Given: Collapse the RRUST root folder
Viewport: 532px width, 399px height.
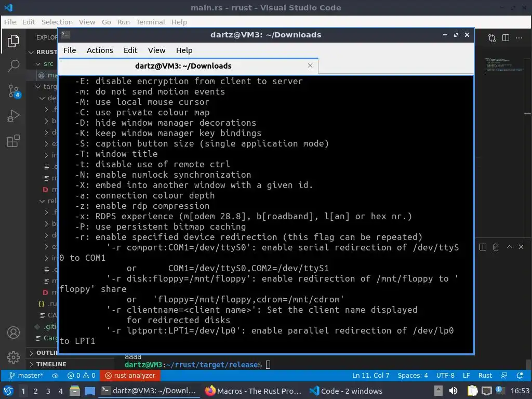Looking at the screenshot, I should [31, 52].
